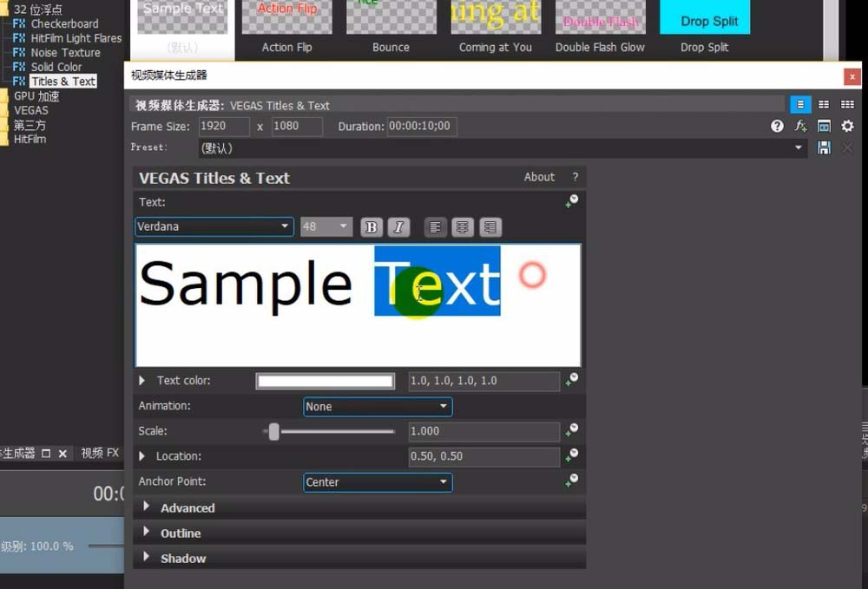Toggle animation keyframe for Text color
868x589 pixels.
pos(572,379)
